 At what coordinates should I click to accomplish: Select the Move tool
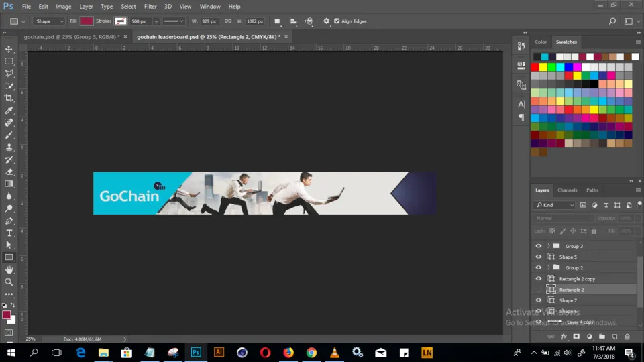9,49
